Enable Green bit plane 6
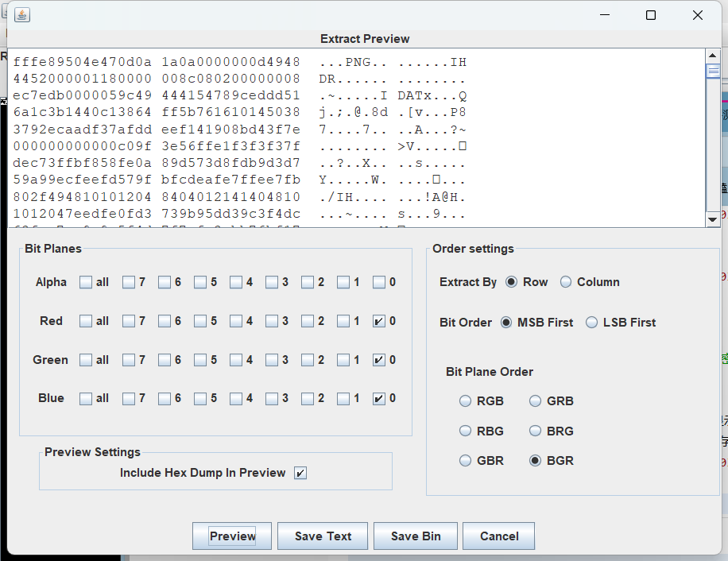The width and height of the screenshot is (728, 561). click(x=165, y=360)
